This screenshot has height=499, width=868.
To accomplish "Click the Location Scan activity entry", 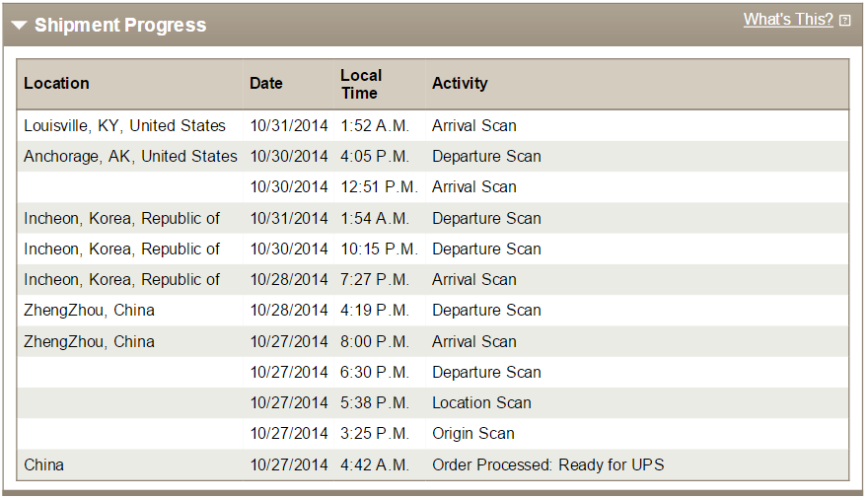I will (481, 402).
